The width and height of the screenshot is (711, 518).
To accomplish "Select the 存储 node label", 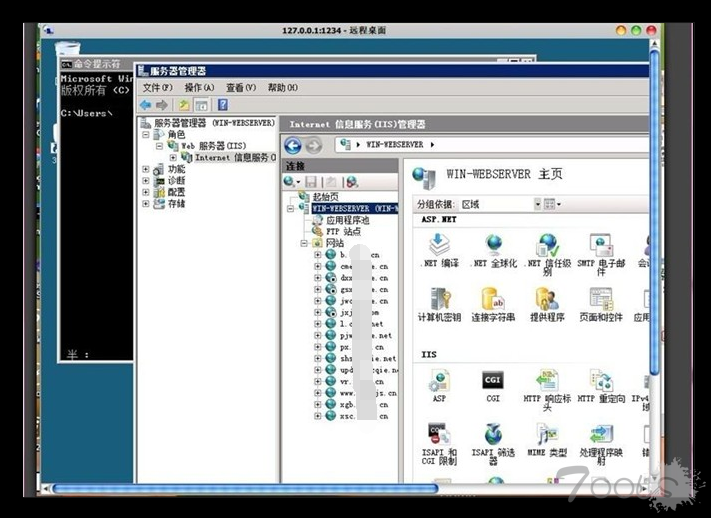I will point(176,204).
